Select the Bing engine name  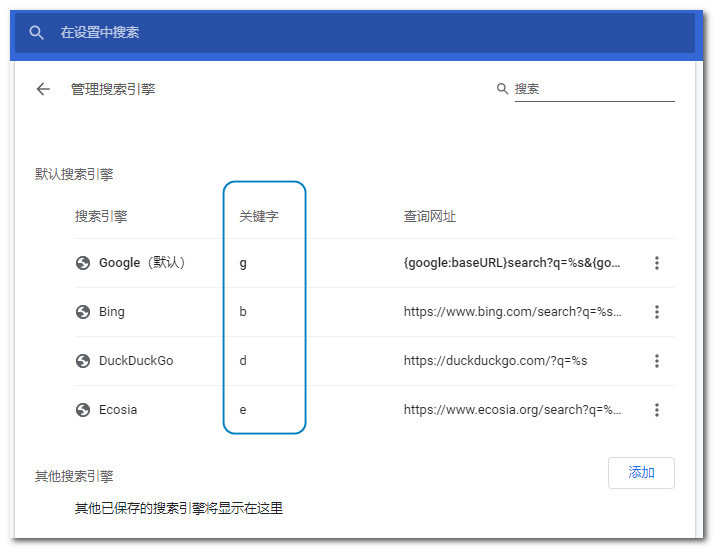[x=112, y=312]
